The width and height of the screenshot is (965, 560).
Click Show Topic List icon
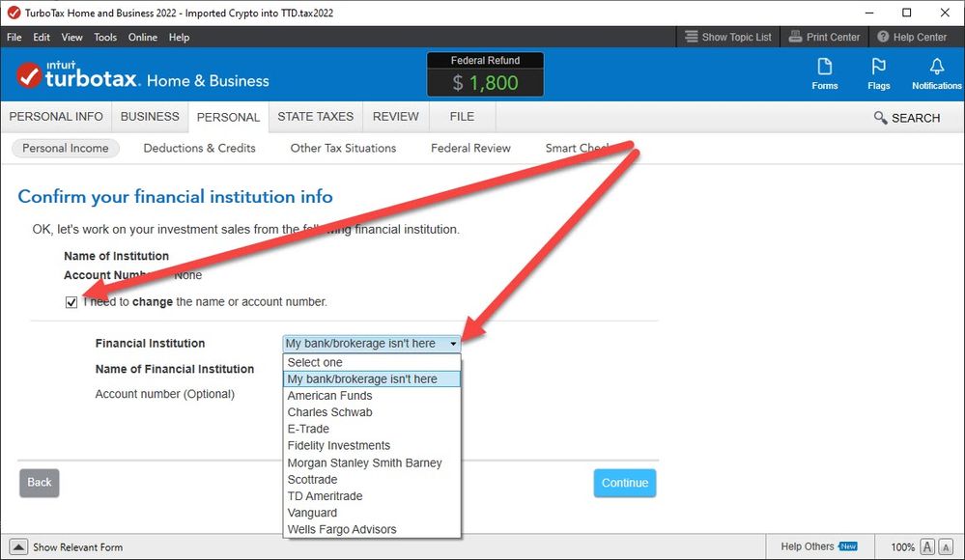pos(691,37)
